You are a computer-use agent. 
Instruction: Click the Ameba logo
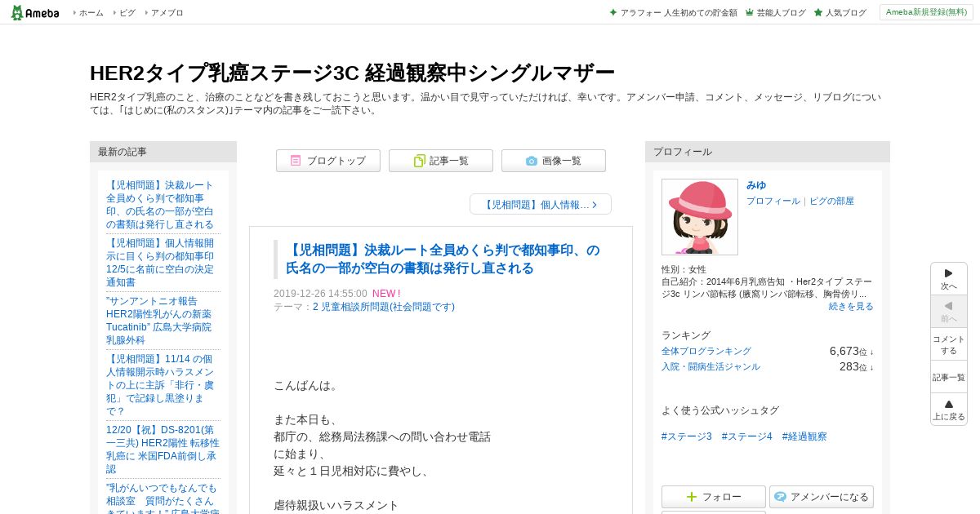pos(35,12)
